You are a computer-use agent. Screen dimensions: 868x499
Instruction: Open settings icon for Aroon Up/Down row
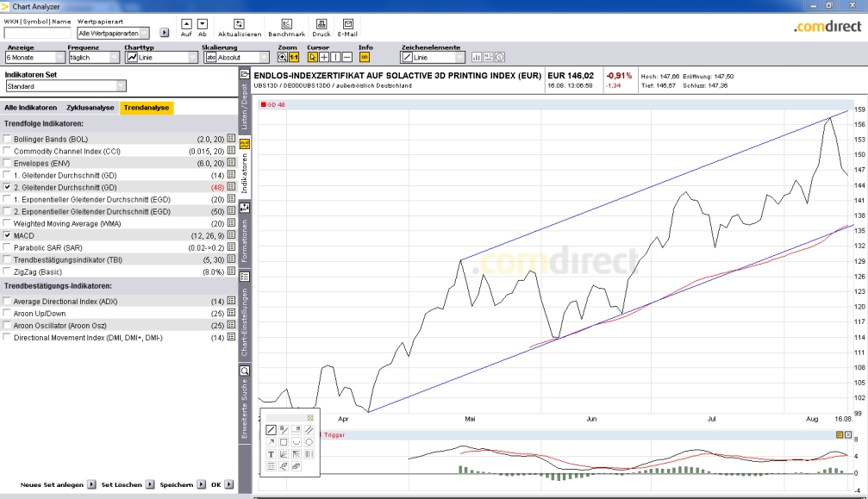click(x=231, y=313)
